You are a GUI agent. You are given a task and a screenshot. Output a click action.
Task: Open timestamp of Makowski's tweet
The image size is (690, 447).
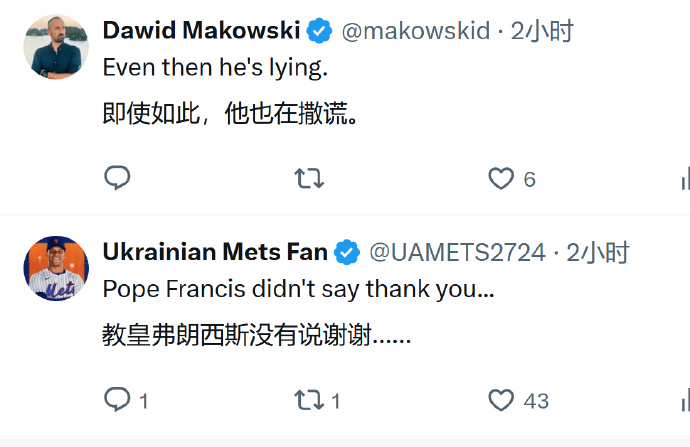point(542,31)
